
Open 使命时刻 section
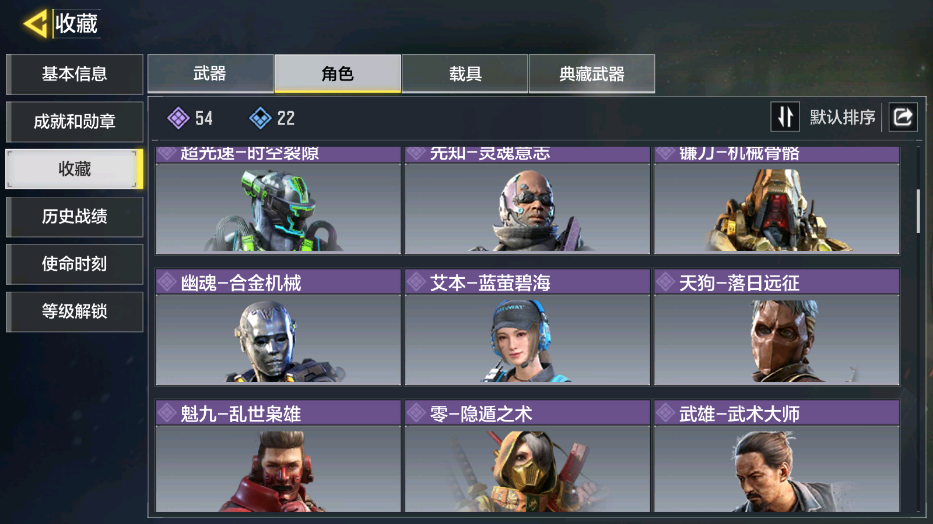point(74,264)
